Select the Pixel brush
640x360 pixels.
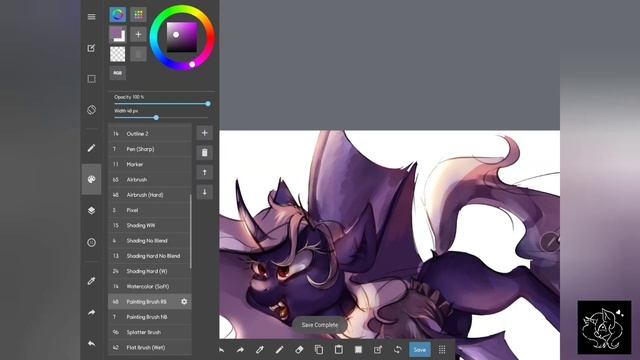point(150,210)
